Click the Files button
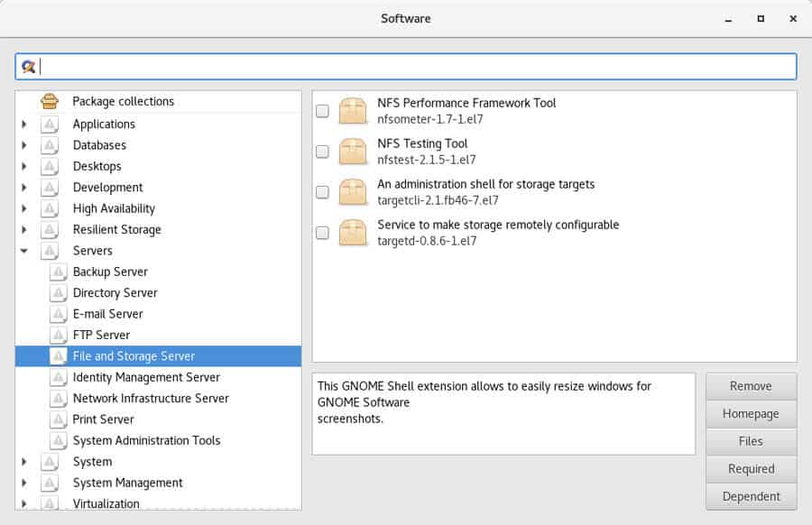The width and height of the screenshot is (812, 525). 751,441
